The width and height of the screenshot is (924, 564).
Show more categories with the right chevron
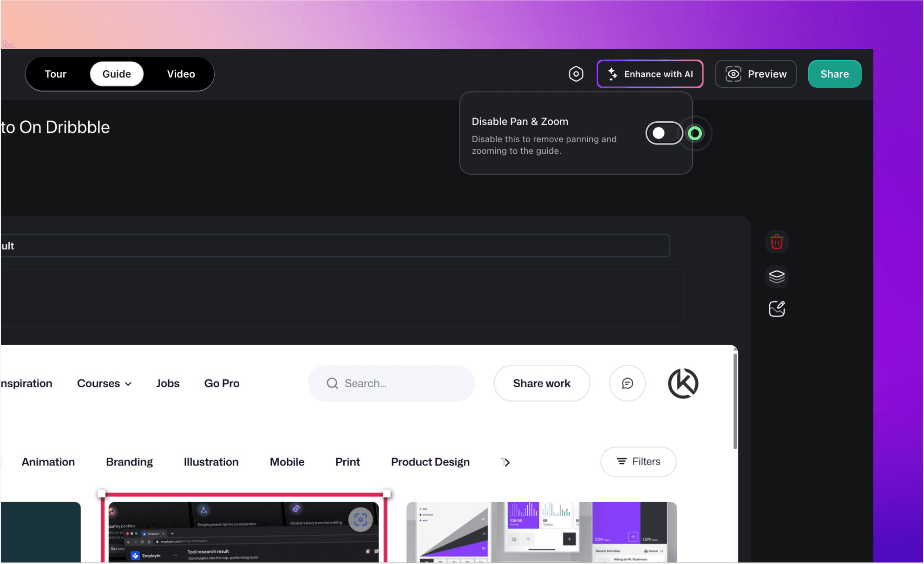506,462
